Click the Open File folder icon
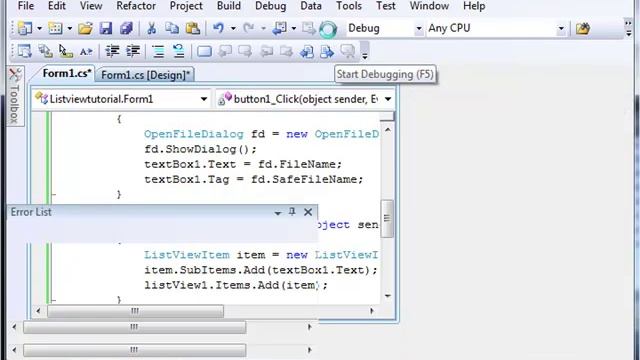640x360 pixels. pos(85,28)
